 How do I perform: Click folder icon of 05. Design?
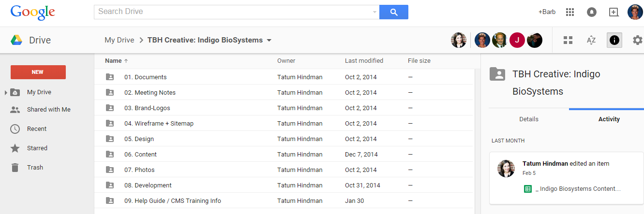(x=110, y=139)
